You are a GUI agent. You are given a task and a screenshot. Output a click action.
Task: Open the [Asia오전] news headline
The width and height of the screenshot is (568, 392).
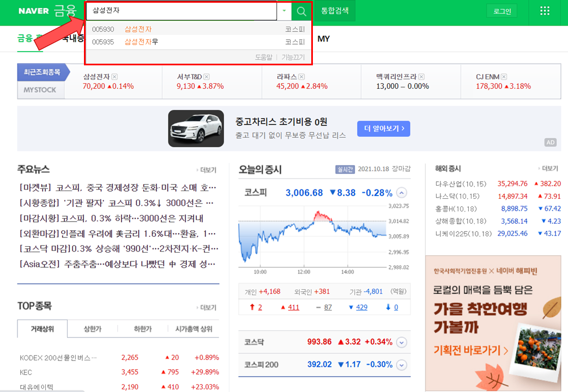click(x=117, y=264)
